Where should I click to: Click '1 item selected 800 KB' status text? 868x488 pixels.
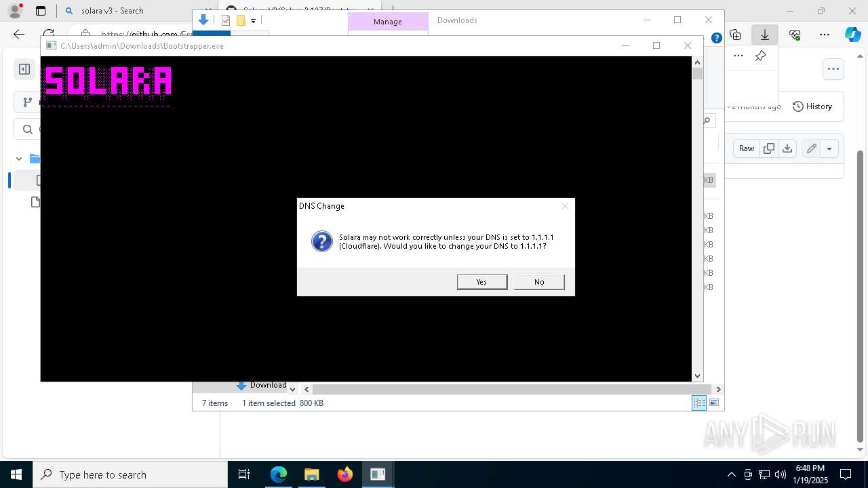pyautogui.click(x=283, y=403)
